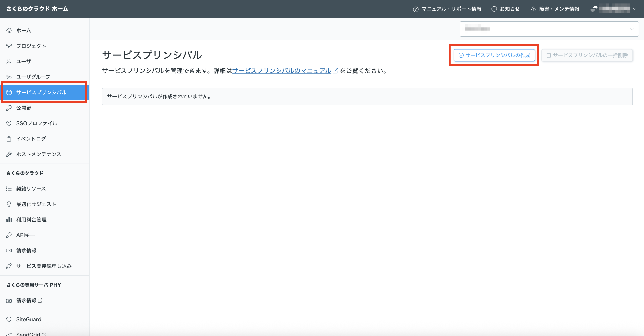Image resolution: width=644 pixels, height=336 pixels.
Task: Open SiteGuard menu item
Action: 45,320
